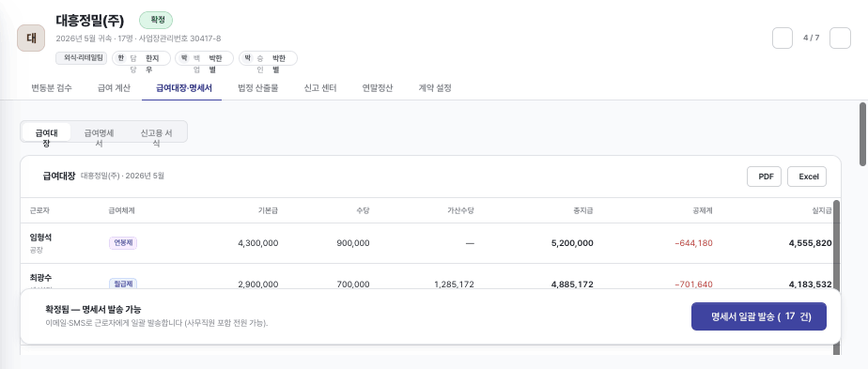868x369 pixels.
Task: Click 최광수's base pay 2,900,000
Action: tap(258, 284)
